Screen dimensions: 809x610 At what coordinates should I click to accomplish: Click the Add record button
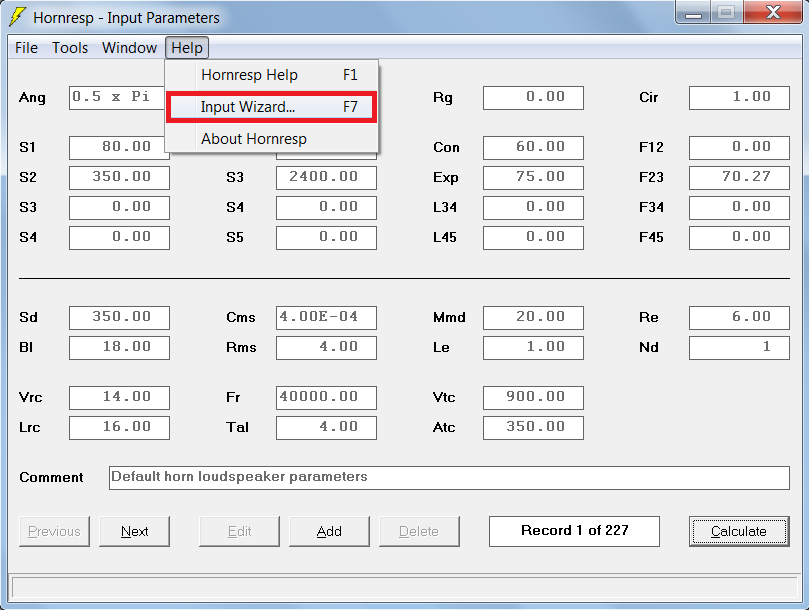pos(329,531)
